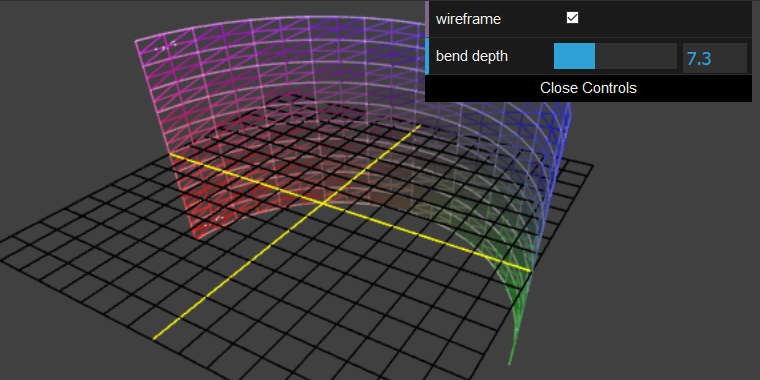Screen dimensions: 760x380
Task: Click the wireframe label text
Action: pyautogui.click(x=468, y=19)
